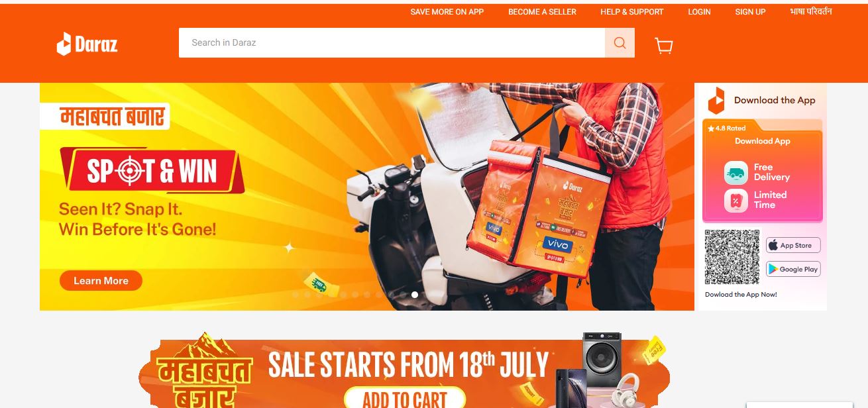The width and height of the screenshot is (868, 408).
Task: Click the Spot & Win banner image
Action: click(x=367, y=197)
